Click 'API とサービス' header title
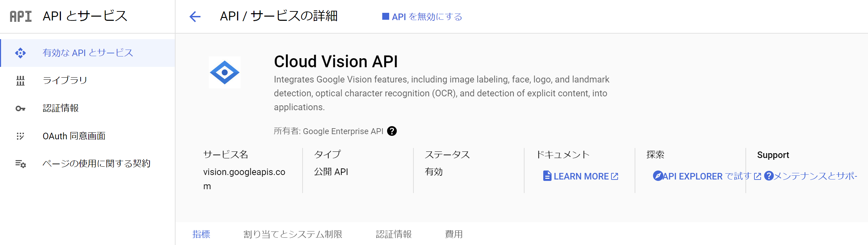The width and height of the screenshot is (868, 245). pyautogui.click(x=85, y=16)
